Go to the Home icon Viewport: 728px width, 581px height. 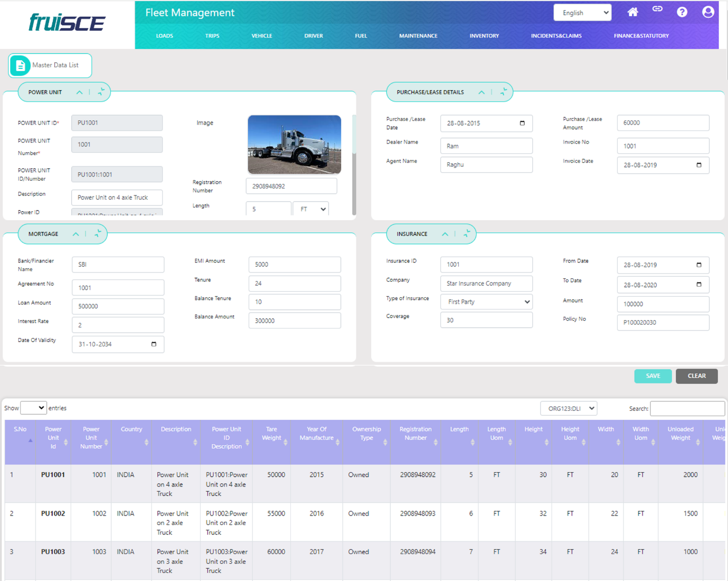coord(632,12)
